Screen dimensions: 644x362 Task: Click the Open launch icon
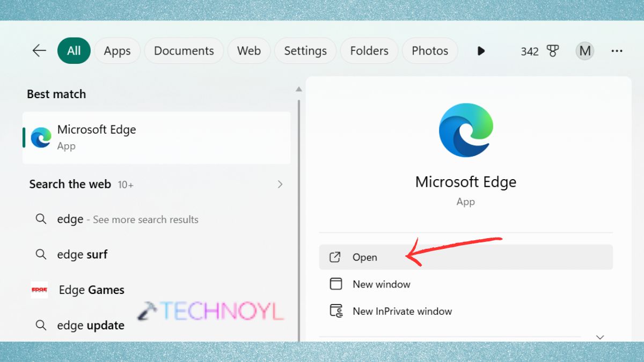click(335, 257)
